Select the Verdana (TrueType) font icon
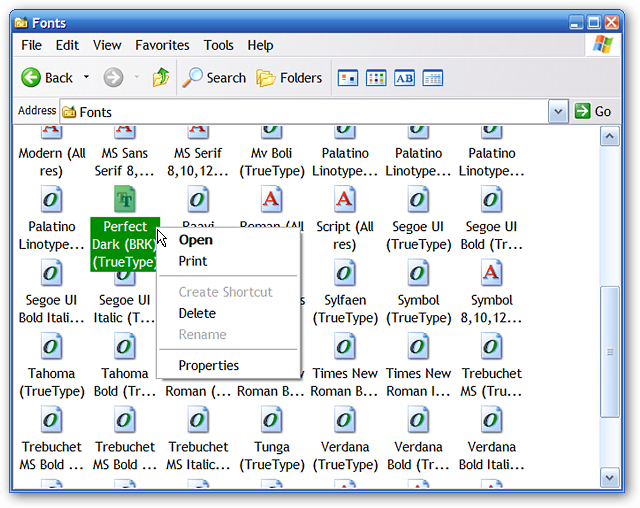 tap(344, 419)
